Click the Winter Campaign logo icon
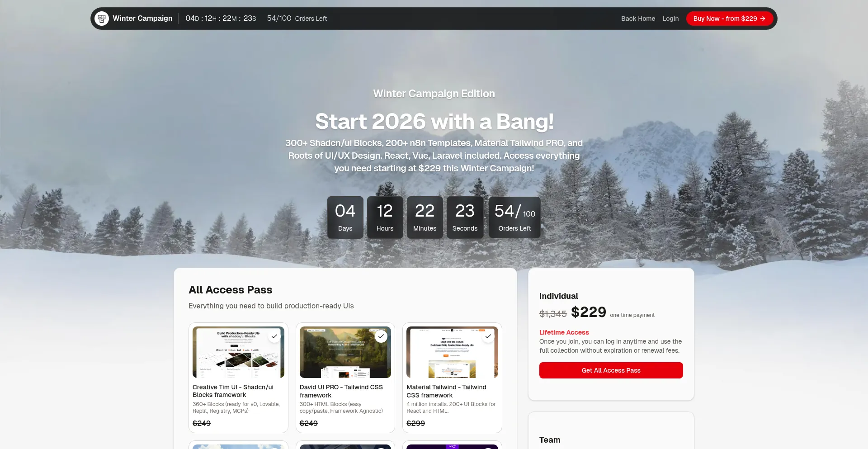Image resolution: width=868 pixels, height=449 pixels. [102, 19]
